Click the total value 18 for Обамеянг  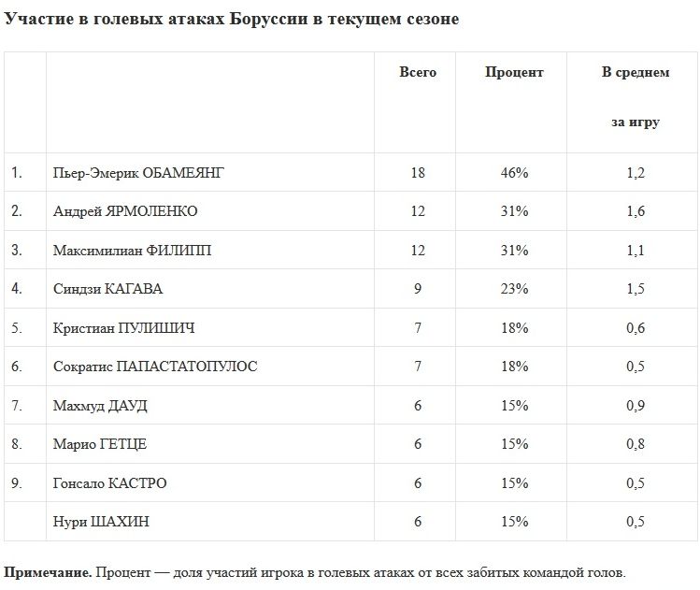click(x=417, y=173)
